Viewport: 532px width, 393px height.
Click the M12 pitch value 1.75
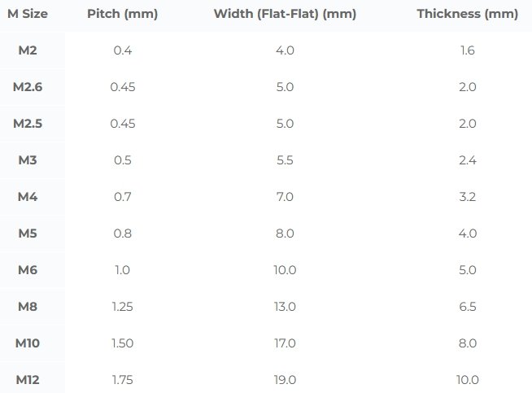click(122, 380)
